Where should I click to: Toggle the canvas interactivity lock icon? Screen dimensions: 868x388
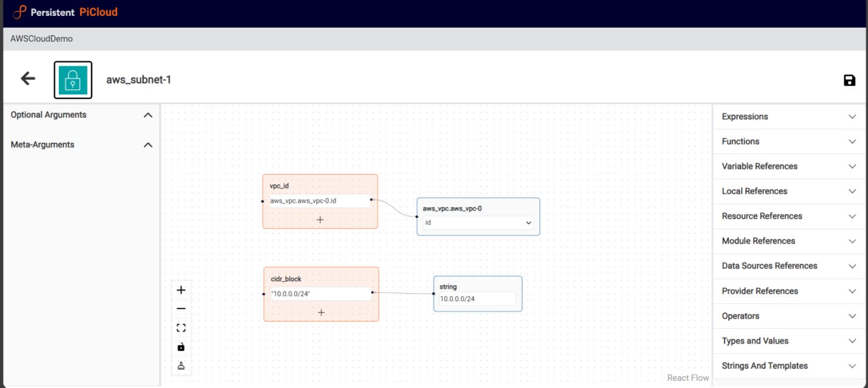181,346
